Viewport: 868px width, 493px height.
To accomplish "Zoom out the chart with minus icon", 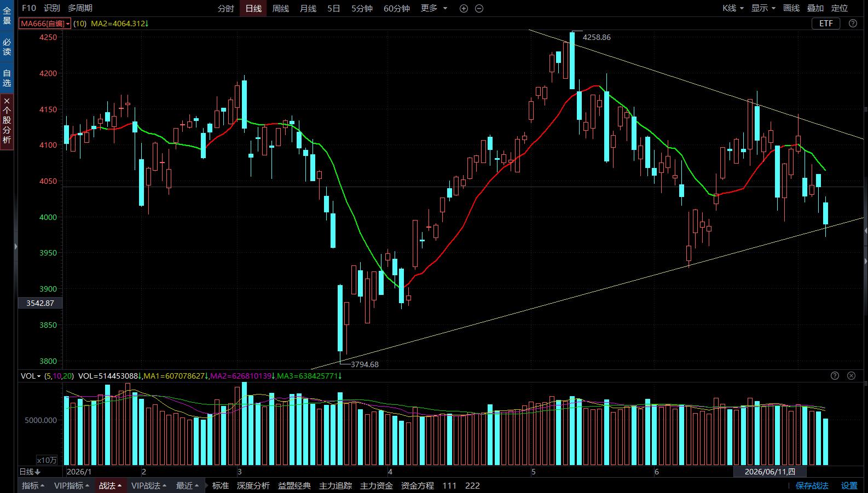I will point(479,8).
